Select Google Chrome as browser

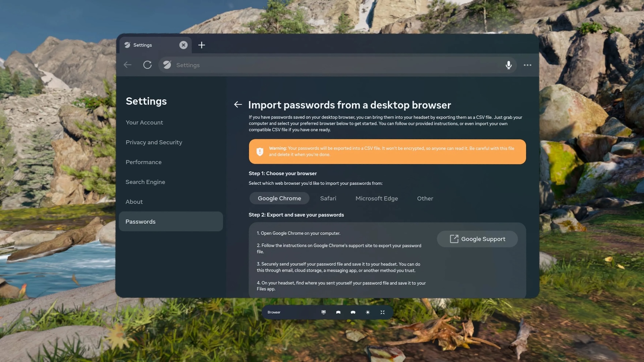pyautogui.click(x=279, y=198)
